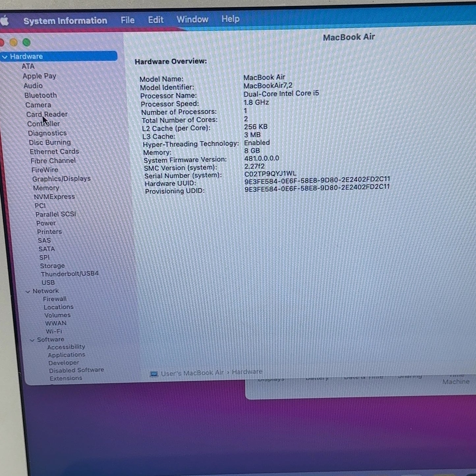
Task: Select Power in the sidebar
Action: pos(46,223)
